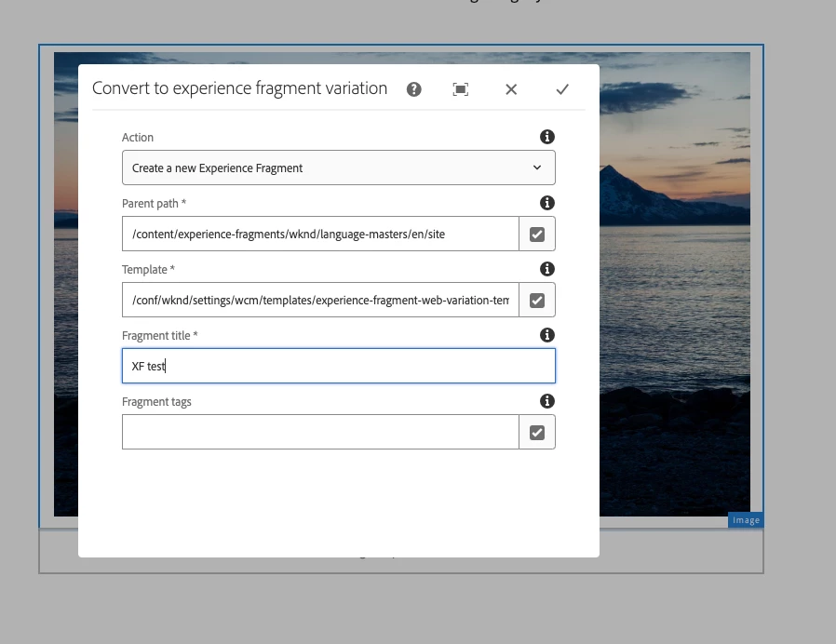The height and width of the screenshot is (644, 836).
Task: Click in the empty Fragment tags field
Action: tap(320, 433)
